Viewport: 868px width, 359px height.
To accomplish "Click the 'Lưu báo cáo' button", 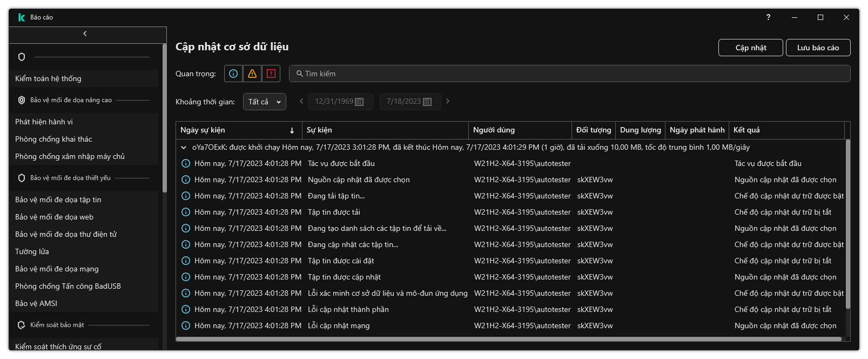I will pos(818,48).
